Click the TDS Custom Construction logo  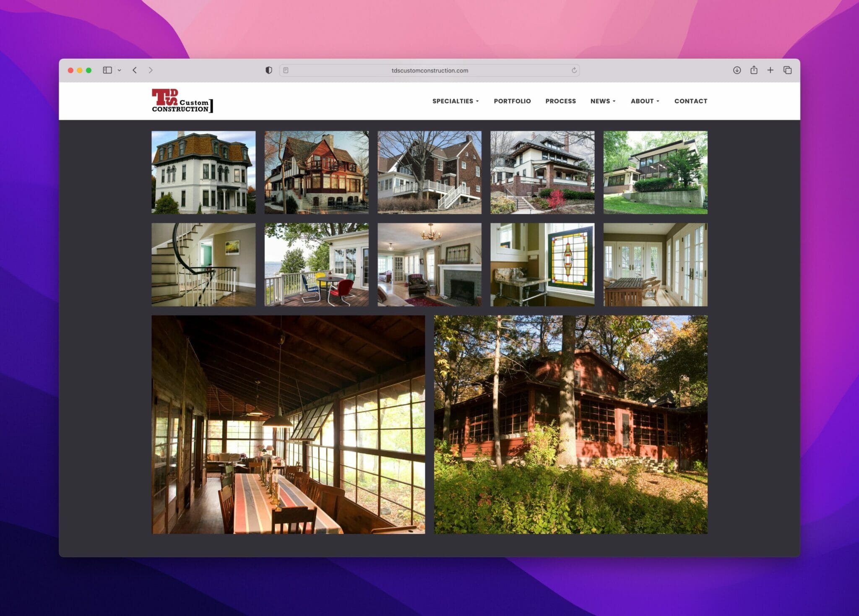(x=182, y=101)
